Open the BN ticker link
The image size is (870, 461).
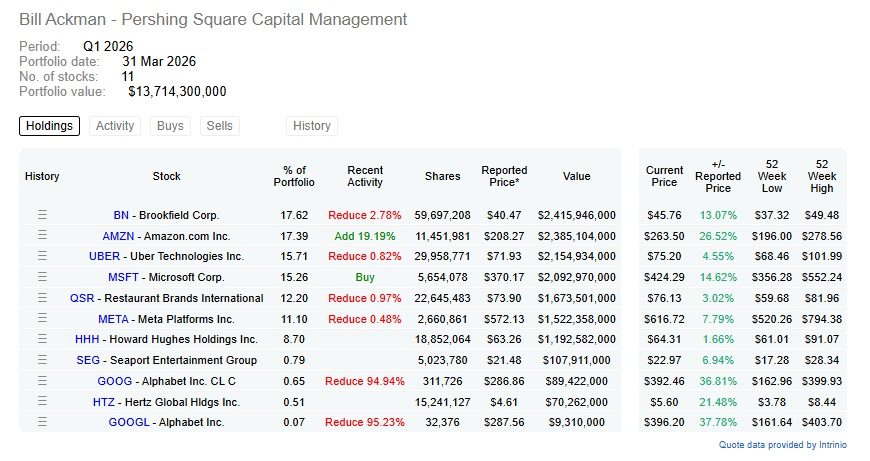[x=121, y=215]
